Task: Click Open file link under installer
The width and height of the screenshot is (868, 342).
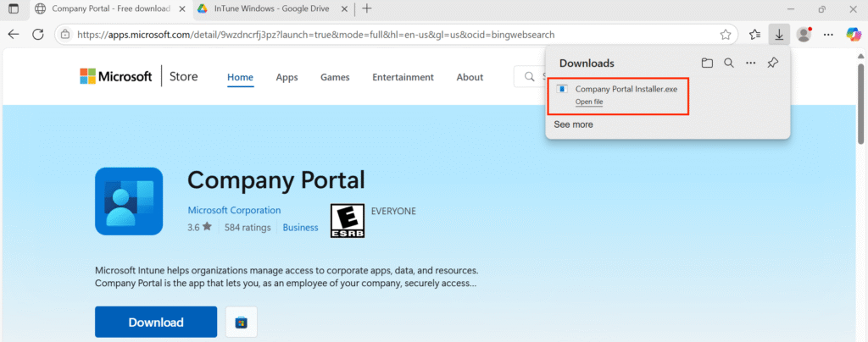Action: (x=589, y=102)
